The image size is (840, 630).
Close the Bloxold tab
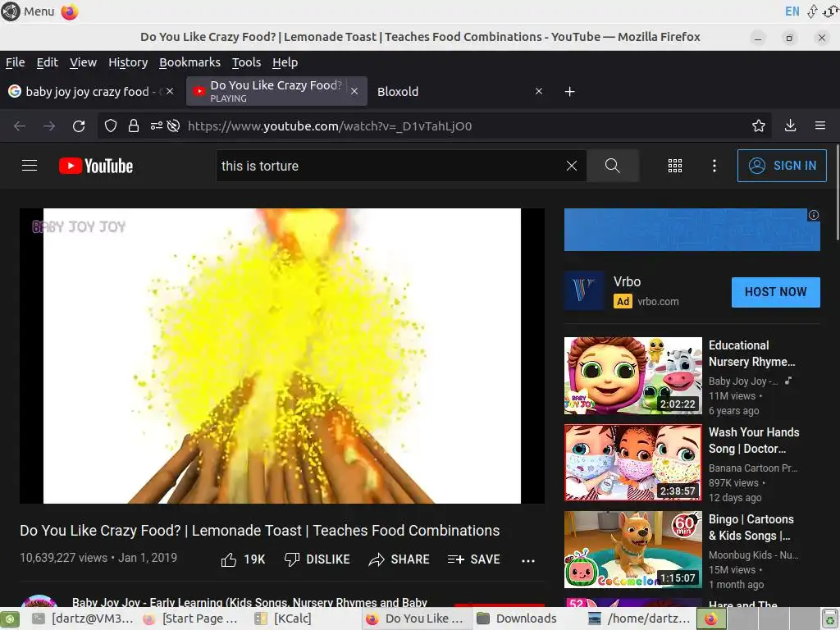click(539, 91)
